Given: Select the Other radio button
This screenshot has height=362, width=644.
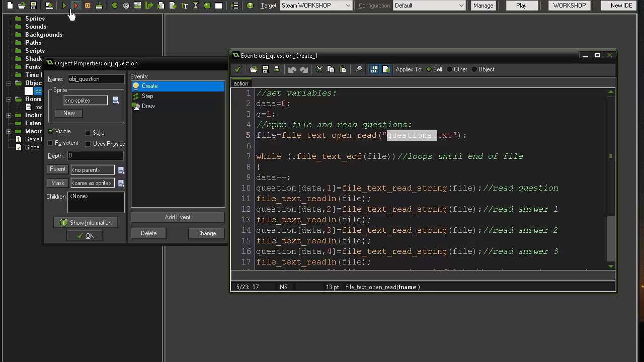Looking at the screenshot, I should click(450, 69).
